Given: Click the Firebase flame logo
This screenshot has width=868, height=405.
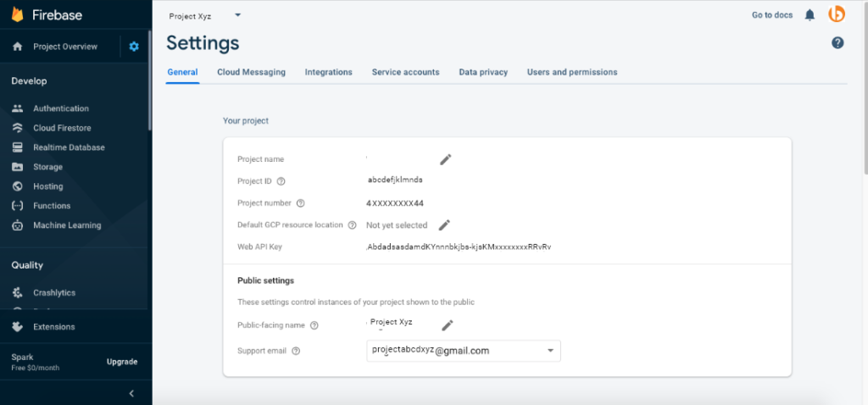Looking at the screenshot, I should 17,15.
